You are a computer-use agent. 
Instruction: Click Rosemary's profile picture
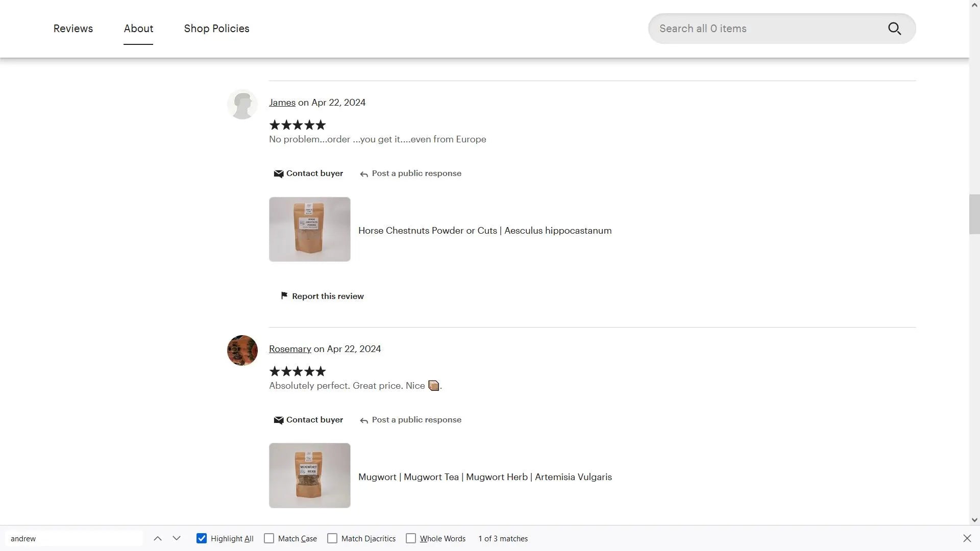click(242, 350)
